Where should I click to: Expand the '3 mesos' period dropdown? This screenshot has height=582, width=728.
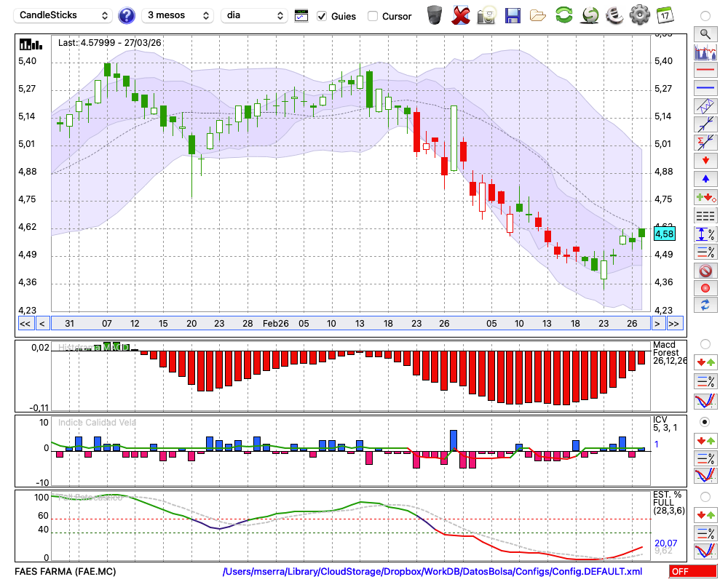point(177,15)
